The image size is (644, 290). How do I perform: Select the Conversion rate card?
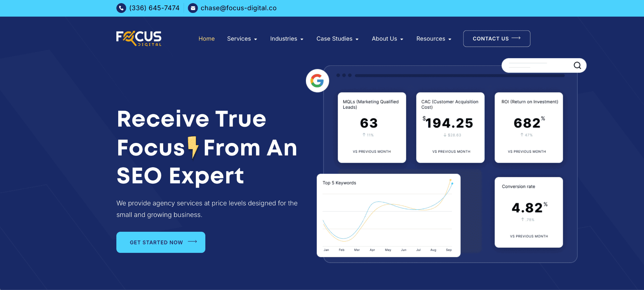pyautogui.click(x=529, y=212)
